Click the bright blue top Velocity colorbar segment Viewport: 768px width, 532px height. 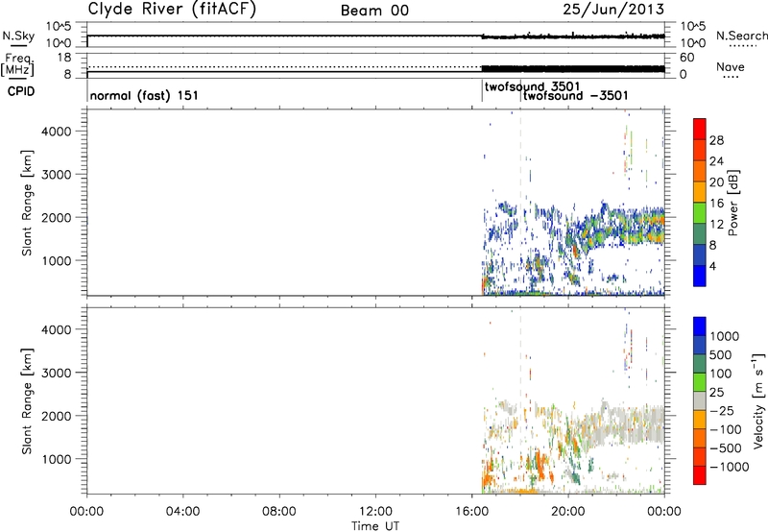700,326
